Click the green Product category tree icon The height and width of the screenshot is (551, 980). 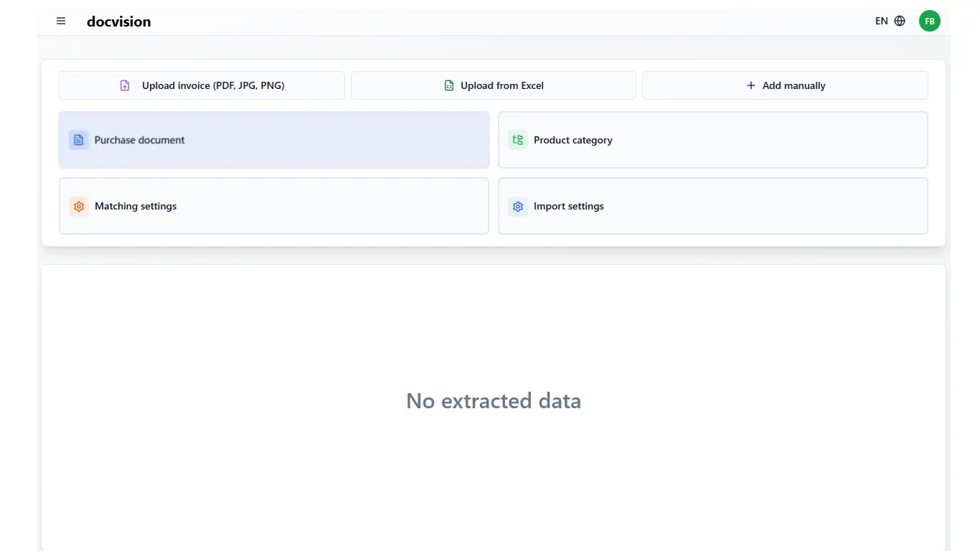518,140
